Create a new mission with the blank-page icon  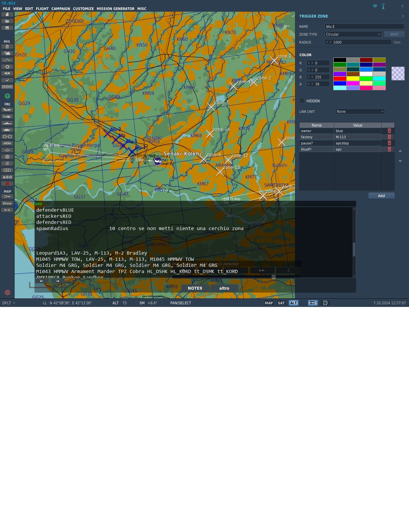pyautogui.click(x=7, y=14)
